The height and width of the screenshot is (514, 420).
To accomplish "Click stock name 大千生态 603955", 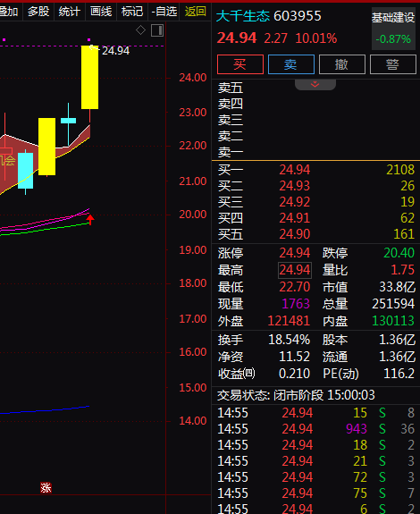I will pyautogui.click(x=269, y=16).
